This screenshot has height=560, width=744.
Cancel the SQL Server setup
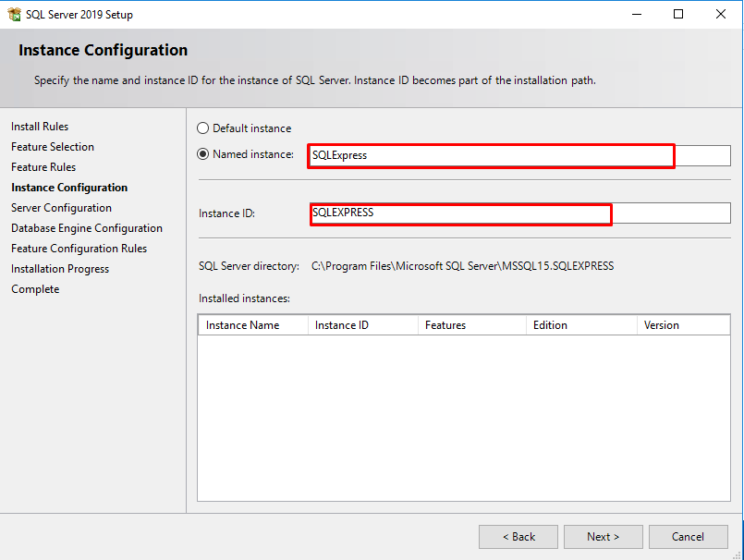point(688,537)
